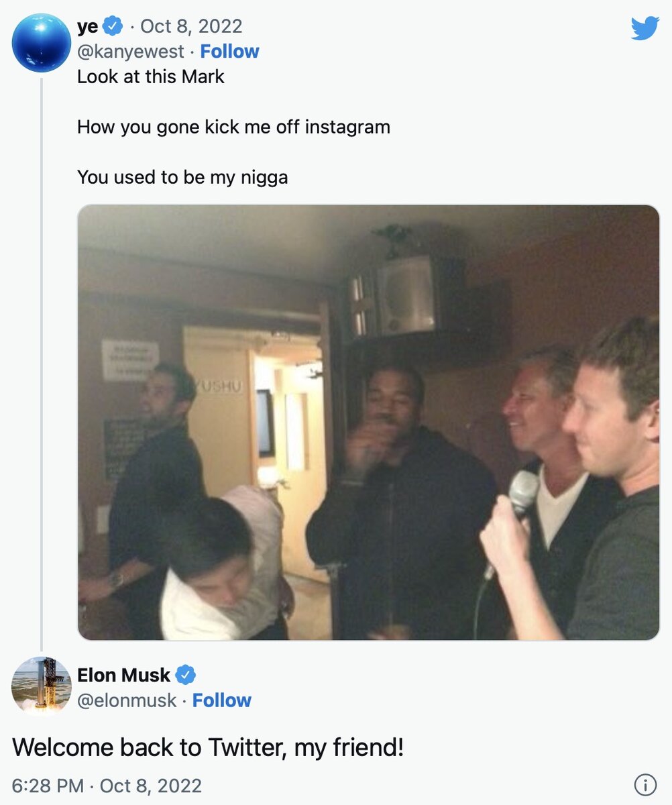The height and width of the screenshot is (805, 672).
Task: Open the @elonmusk handle link
Action: click(127, 700)
